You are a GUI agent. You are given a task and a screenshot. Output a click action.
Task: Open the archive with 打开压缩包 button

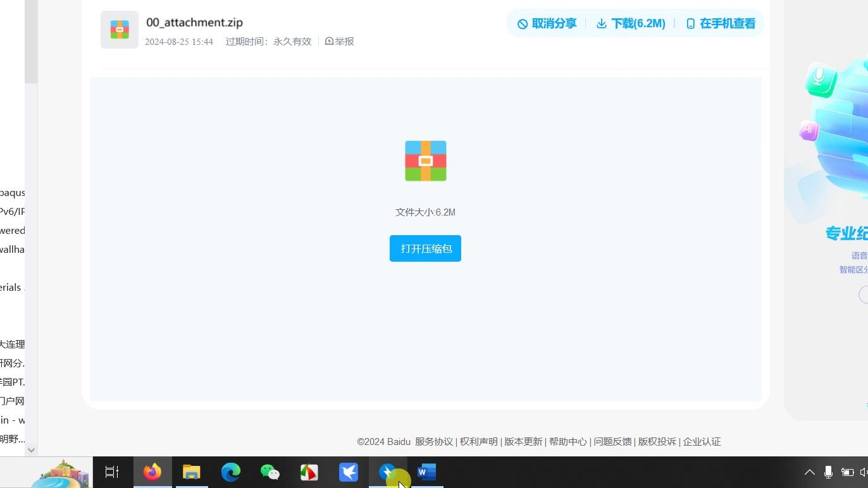(425, 248)
